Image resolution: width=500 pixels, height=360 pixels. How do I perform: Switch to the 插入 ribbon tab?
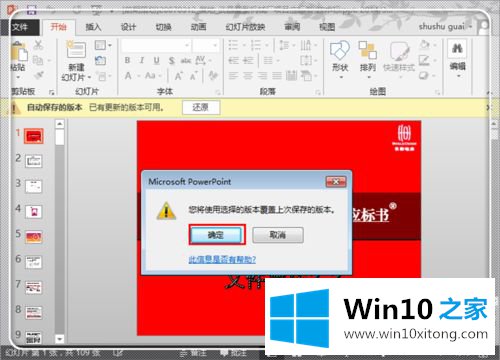[93, 27]
